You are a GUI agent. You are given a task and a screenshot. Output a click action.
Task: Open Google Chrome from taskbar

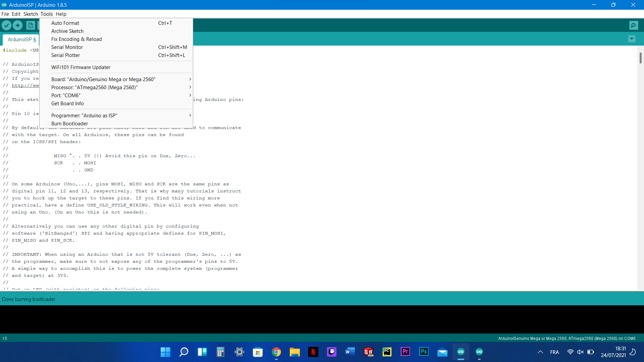276,352
